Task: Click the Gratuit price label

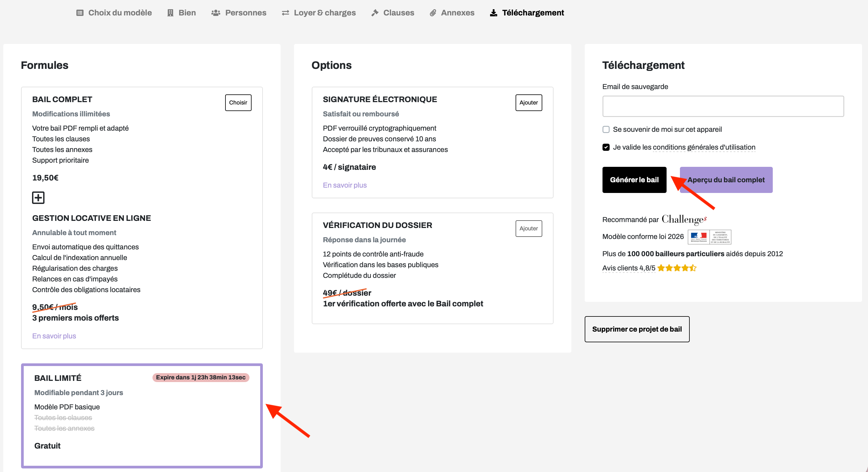Action: pos(47,446)
